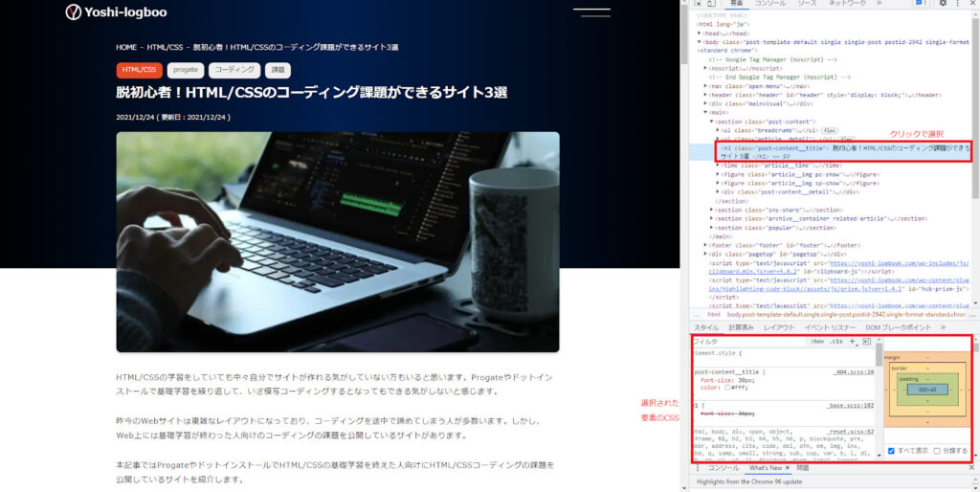980x492 pixels.
Task: Open the 計算済み styles tab
Action: (x=742, y=327)
